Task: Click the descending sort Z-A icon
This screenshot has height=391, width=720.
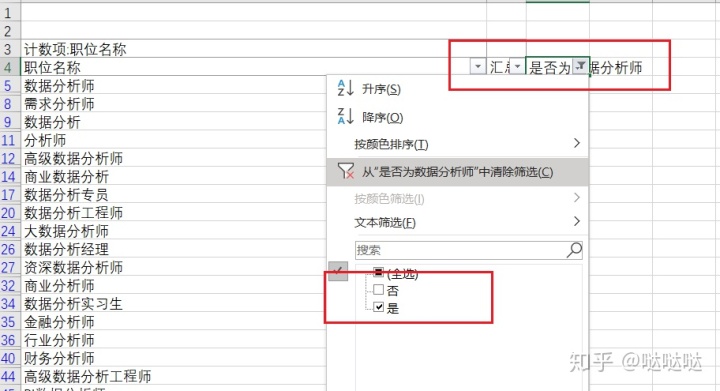Action: (345, 116)
